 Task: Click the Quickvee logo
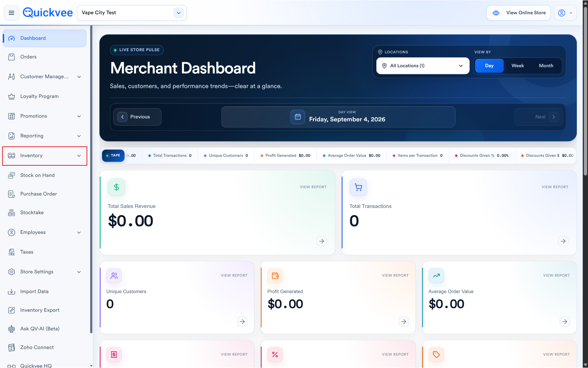point(48,13)
